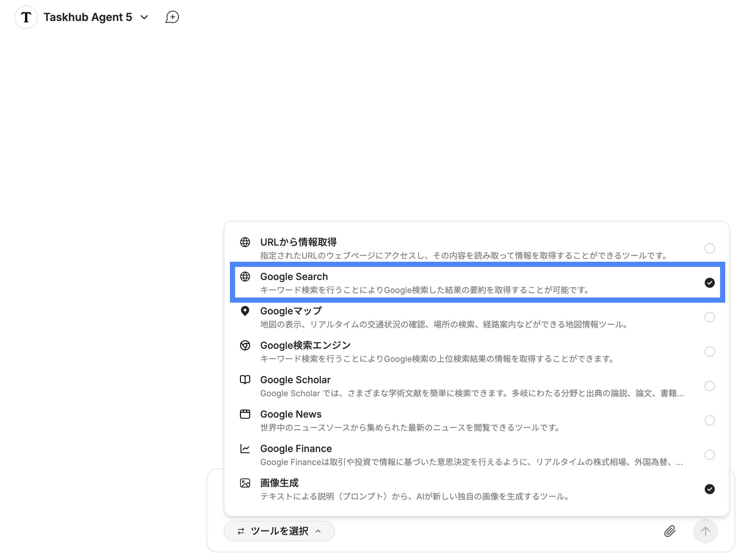Viewport: 749px width, 560px height.
Task: Uncheck the 画像生成 tool checkmark
Action: 709,489
